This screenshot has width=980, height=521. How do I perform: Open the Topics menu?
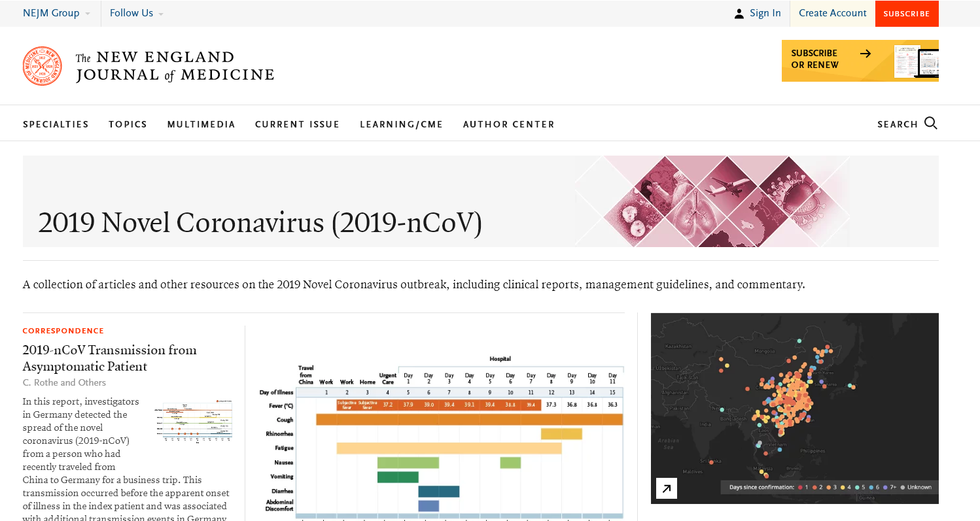(128, 124)
